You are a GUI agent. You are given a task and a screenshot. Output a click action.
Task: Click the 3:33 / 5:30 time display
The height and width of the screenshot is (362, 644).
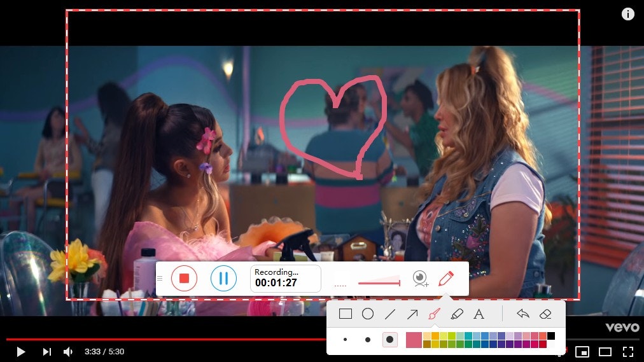pos(104,352)
